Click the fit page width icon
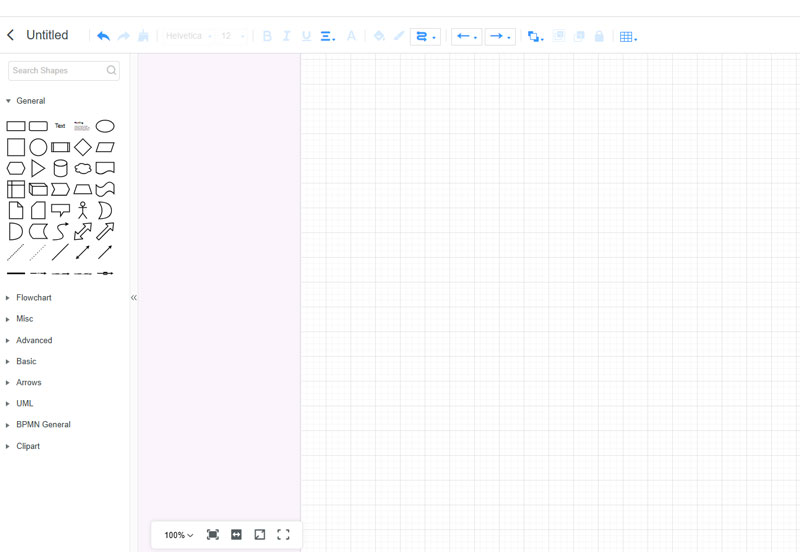The image size is (800, 552). point(236,535)
